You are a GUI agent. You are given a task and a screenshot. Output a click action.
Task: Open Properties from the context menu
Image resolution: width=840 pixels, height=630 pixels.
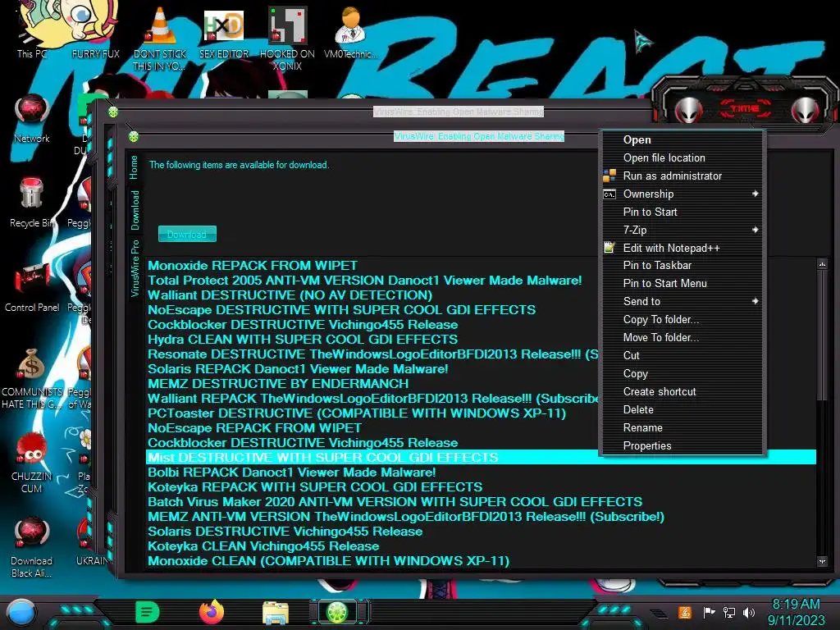(682, 445)
